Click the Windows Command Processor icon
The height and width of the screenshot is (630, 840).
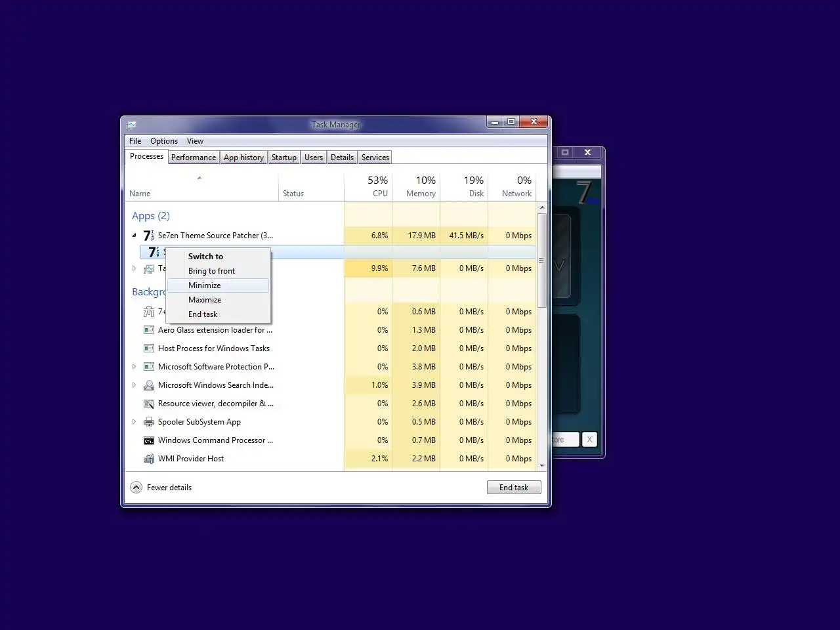click(149, 440)
